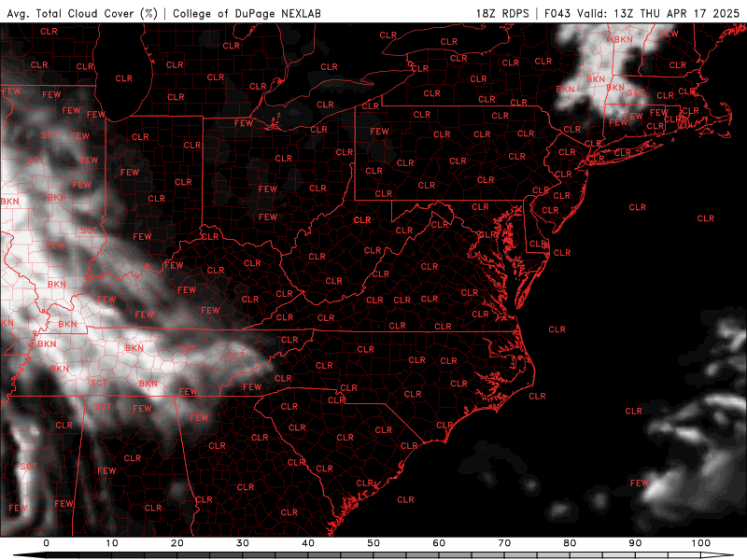Click the '90' value on the cloud cover scale
The width and height of the screenshot is (747, 560).
click(x=636, y=543)
